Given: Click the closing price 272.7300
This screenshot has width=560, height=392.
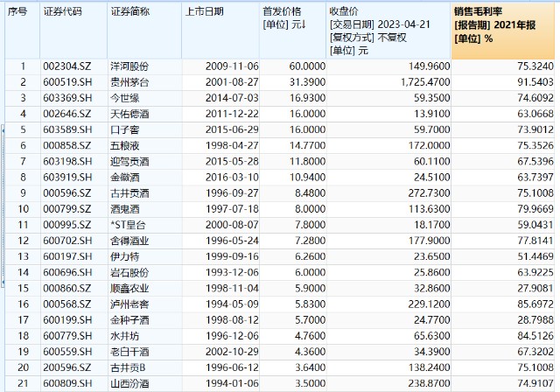Looking at the screenshot, I should click(x=430, y=193).
